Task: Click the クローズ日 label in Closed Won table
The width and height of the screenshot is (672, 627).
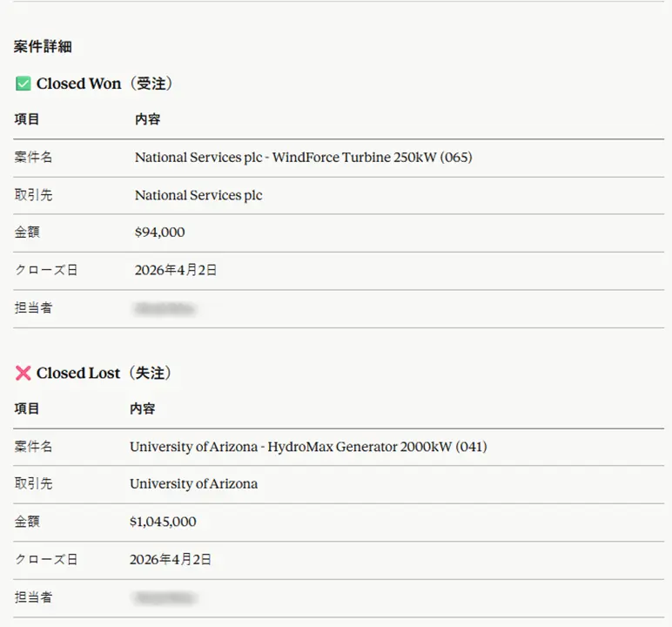Action: pyautogui.click(x=46, y=270)
